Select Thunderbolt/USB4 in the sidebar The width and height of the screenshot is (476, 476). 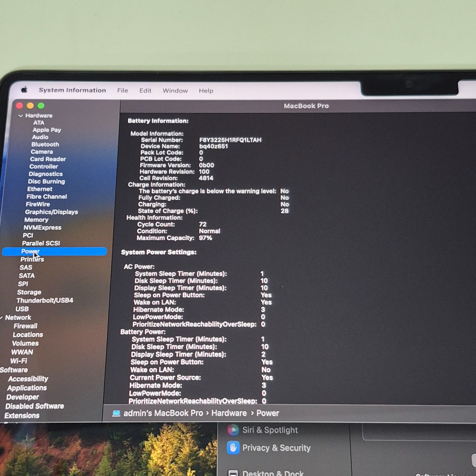click(45, 301)
